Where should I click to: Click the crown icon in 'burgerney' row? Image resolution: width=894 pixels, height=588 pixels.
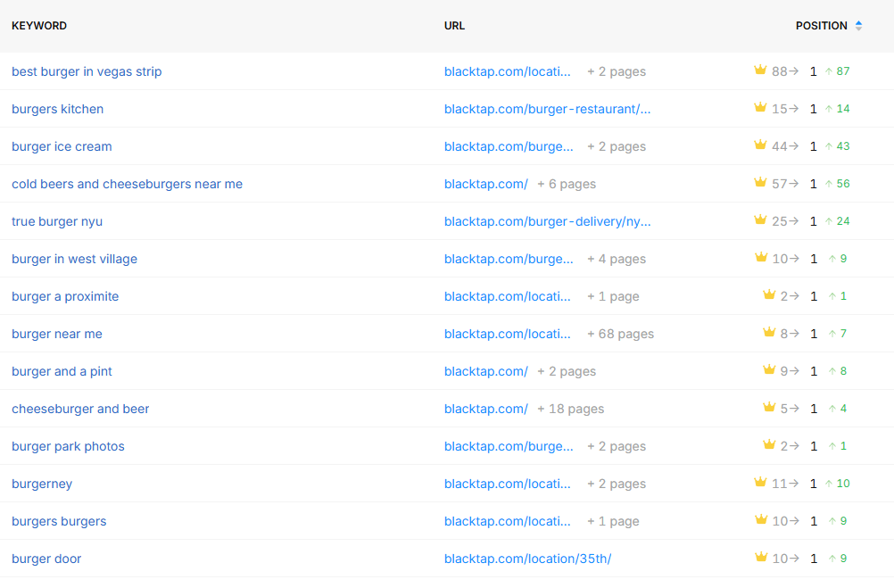[x=760, y=482]
